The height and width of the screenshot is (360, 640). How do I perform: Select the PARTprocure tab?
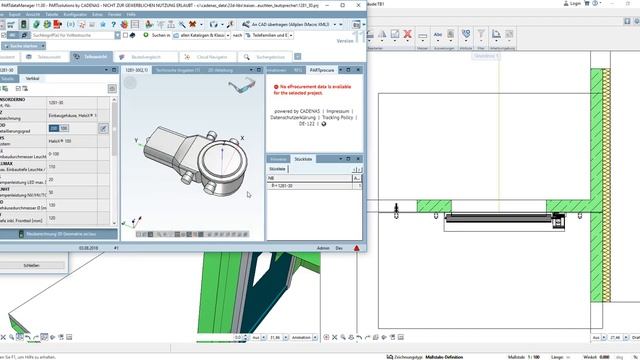[322, 70]
